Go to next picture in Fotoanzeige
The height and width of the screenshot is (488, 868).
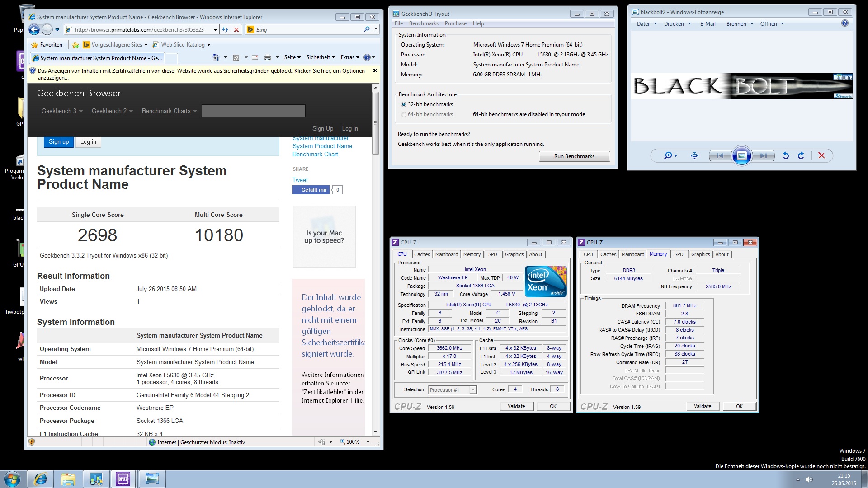tap(763, 155)
